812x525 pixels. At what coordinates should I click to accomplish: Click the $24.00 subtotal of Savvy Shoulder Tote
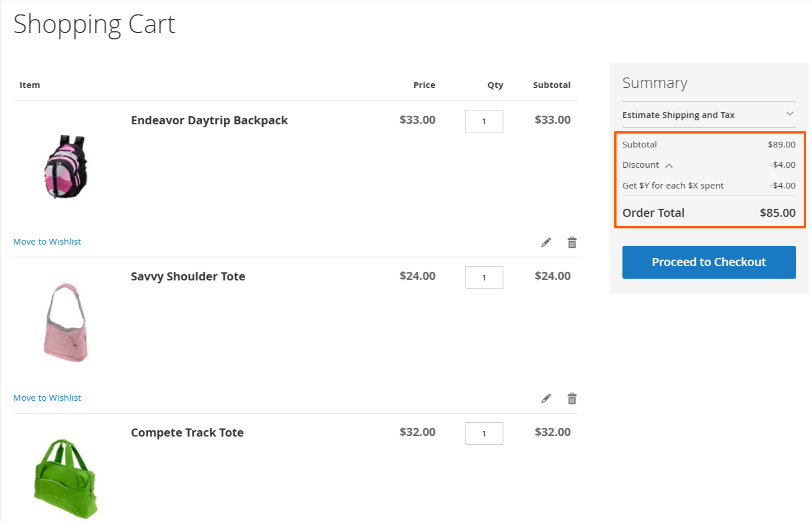tap(552, 276)
